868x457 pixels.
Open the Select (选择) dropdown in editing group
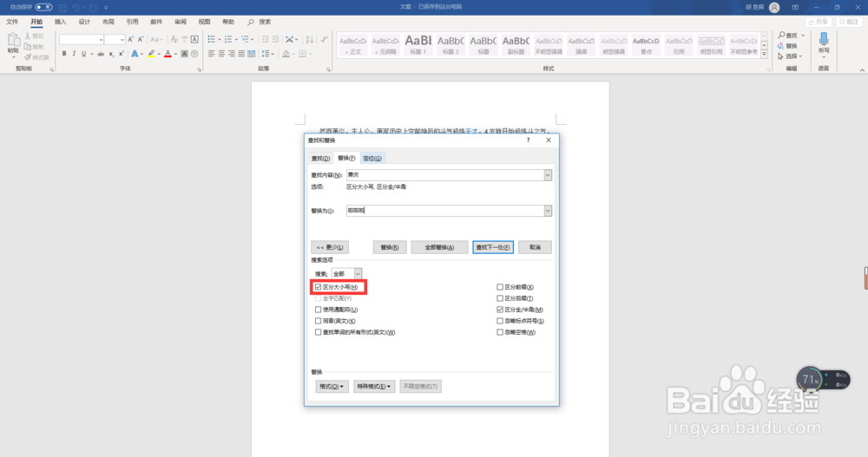[790, 55]
